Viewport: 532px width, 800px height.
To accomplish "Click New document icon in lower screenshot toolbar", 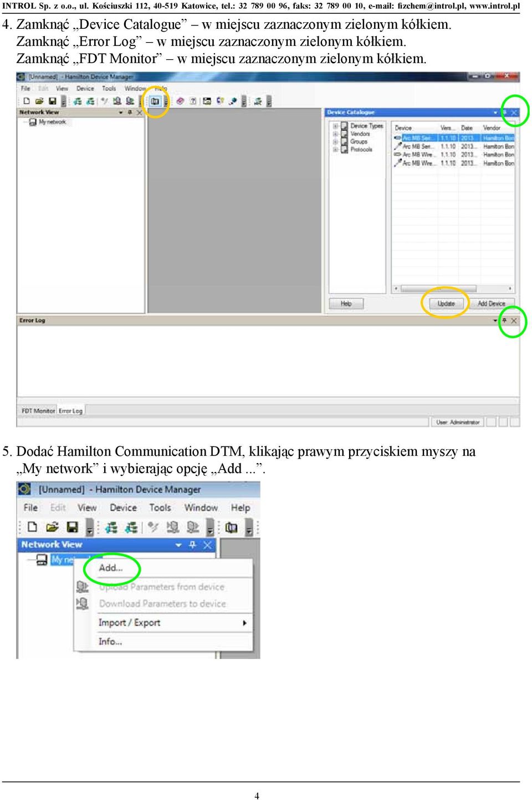I will 32,527.
